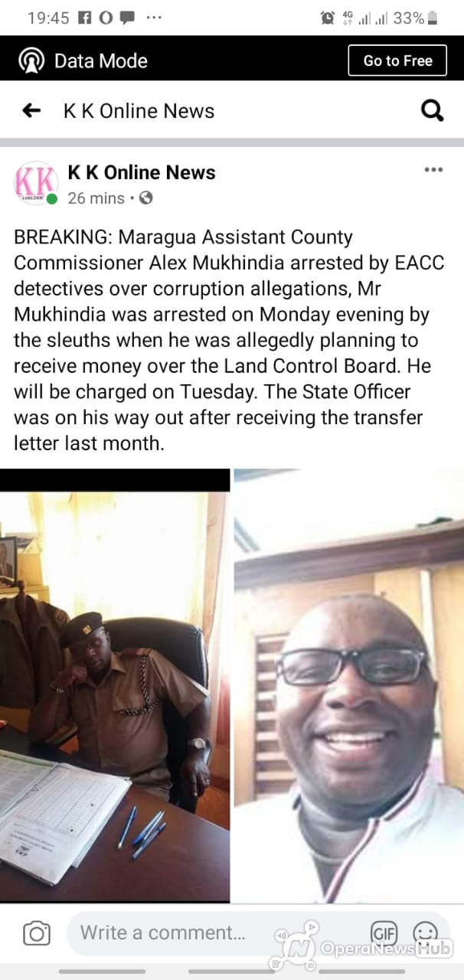Screen dimensions: 464x980
Task: Open the photo of smiling man with glasses
Action: point(348,685)
